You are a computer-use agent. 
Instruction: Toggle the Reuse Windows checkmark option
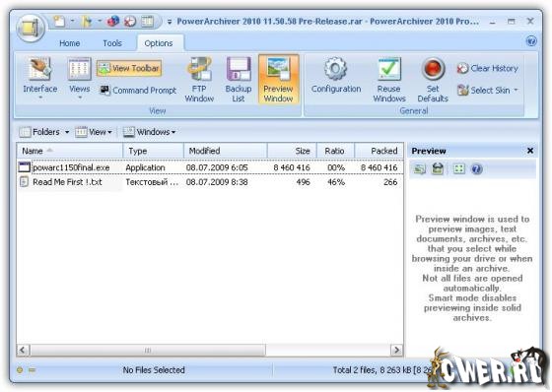(x=389, y=69)
